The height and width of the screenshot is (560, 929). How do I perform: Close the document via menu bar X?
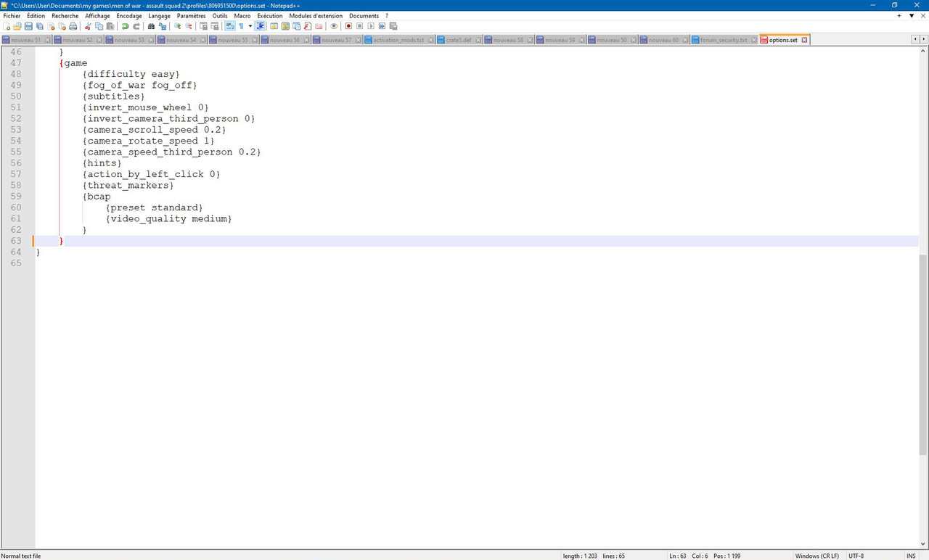click(x=923, y=15)
